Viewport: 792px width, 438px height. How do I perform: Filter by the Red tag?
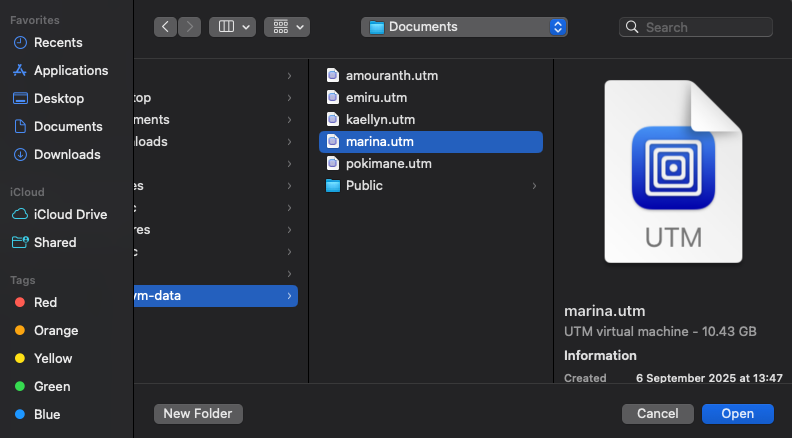(46, 302)
